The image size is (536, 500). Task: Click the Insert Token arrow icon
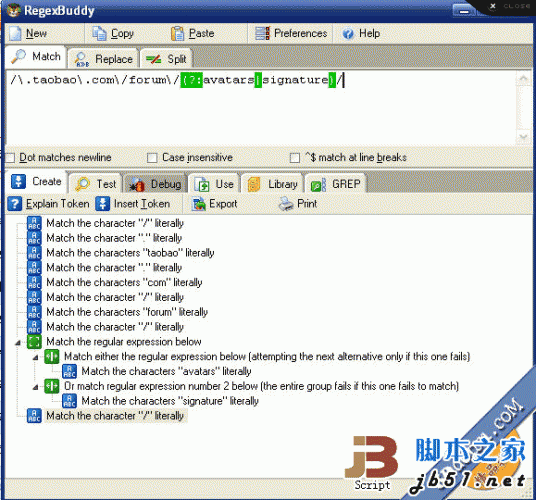(102, 203)
